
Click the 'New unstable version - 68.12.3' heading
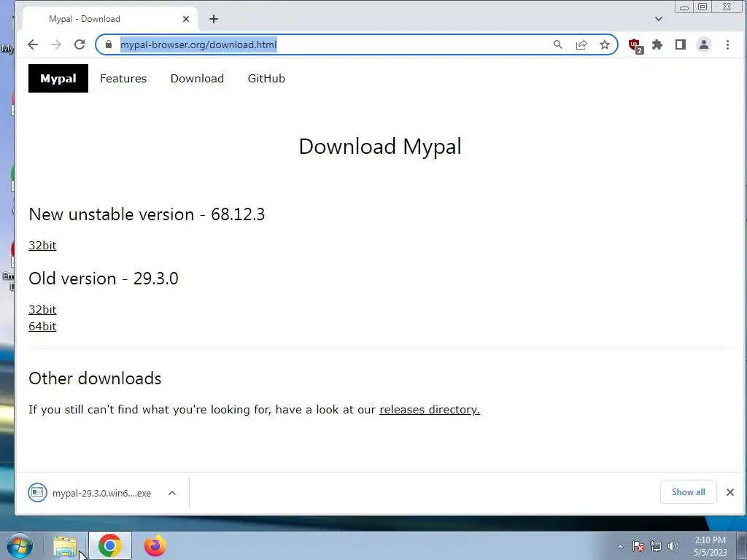click(147, 214)
